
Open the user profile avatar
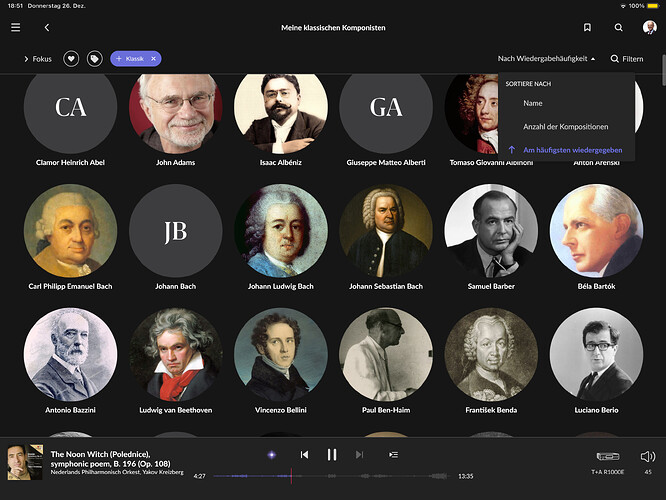coord(649,27)
